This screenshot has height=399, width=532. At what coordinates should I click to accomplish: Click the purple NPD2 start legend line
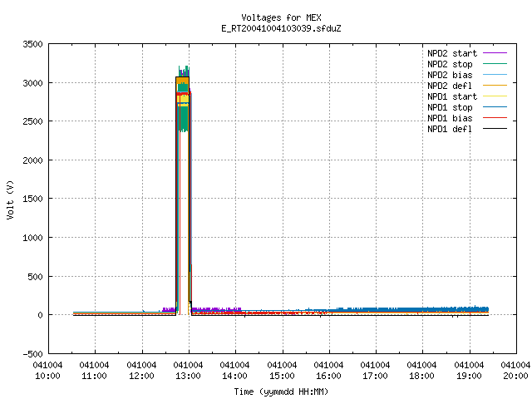click(x=495, y=53)
